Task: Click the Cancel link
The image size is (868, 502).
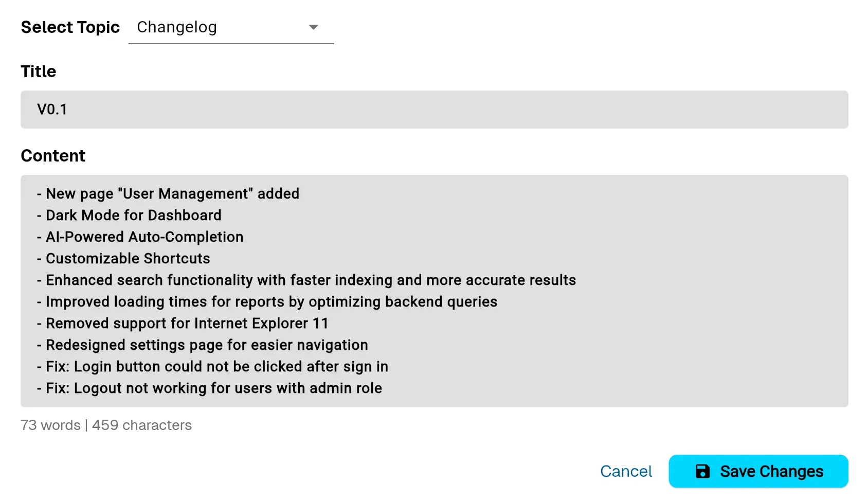Action: point(626,471)
